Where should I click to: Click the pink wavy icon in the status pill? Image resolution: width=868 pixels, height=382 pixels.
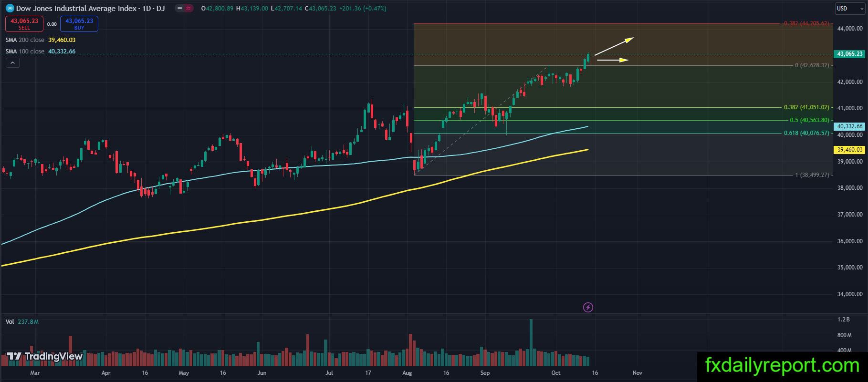coord(188,9)
